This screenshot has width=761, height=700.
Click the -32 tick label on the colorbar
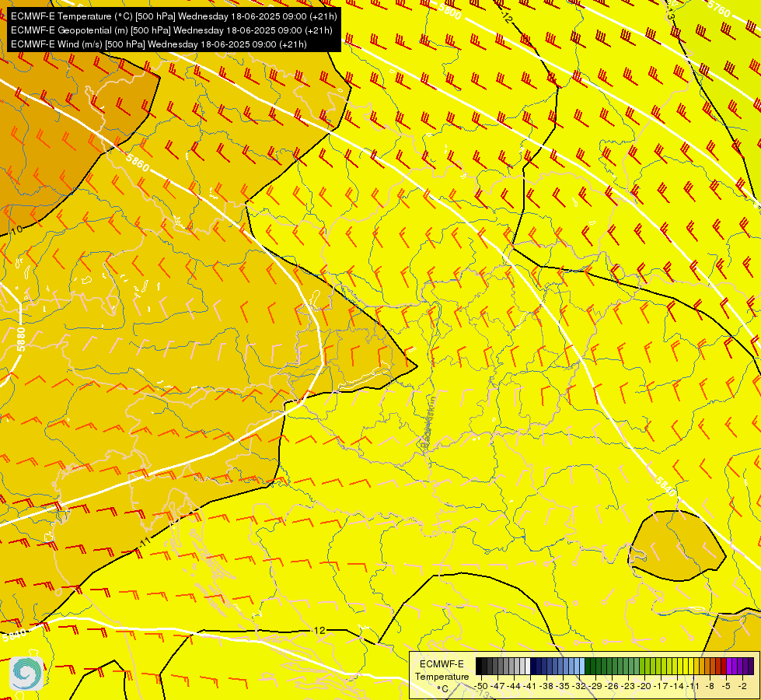pyautogui.click(x=579, y=686)
